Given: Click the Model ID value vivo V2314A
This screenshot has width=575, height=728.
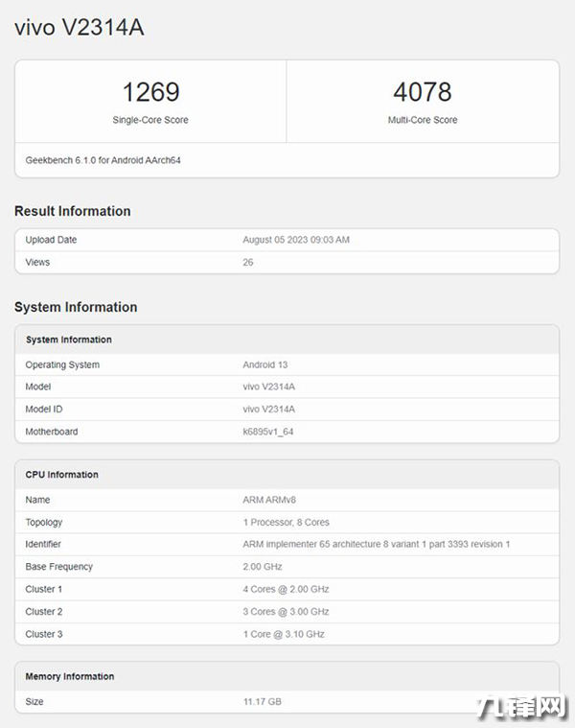Looking at the screenshot, I should [x=269, y=409].
